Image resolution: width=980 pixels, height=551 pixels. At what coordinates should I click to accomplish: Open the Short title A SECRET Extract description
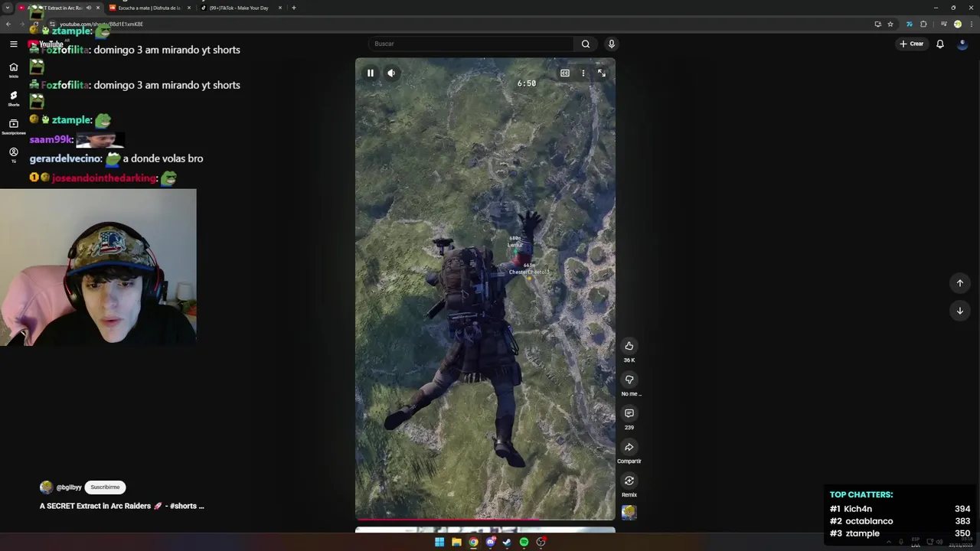pos(122,506)
